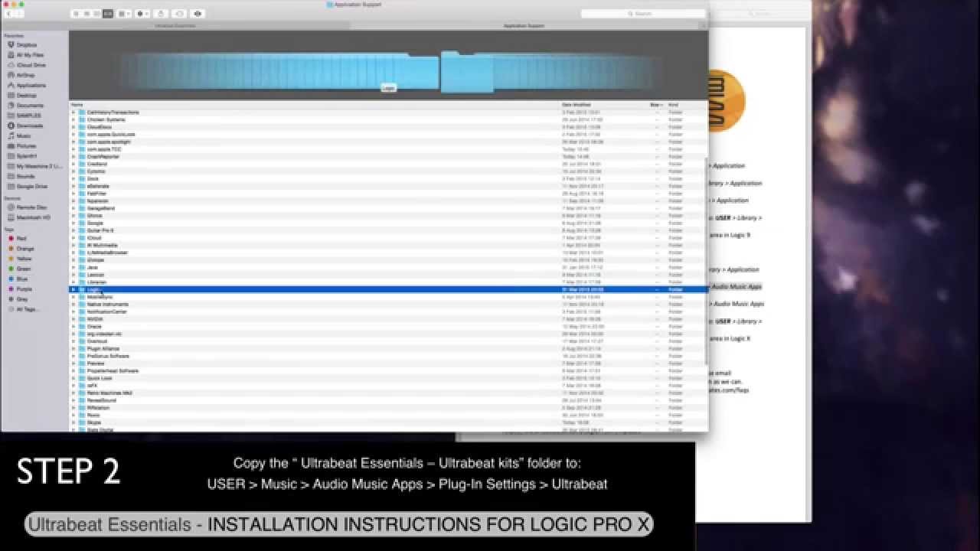
Task: Open iCloud Drive in the sidebar
Action: (31, 65)
